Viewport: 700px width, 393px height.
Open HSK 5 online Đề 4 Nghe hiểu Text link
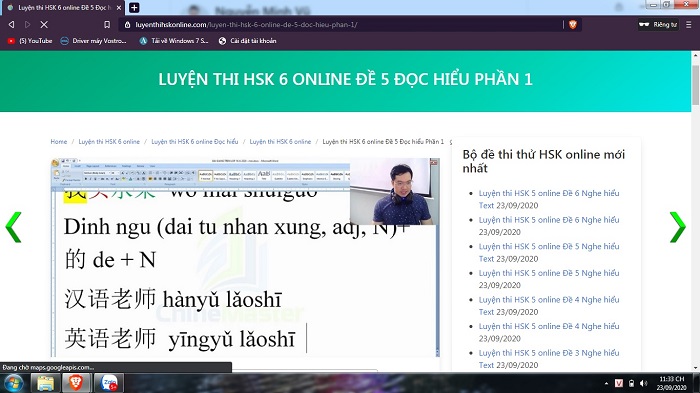click(x=549, y=305)
